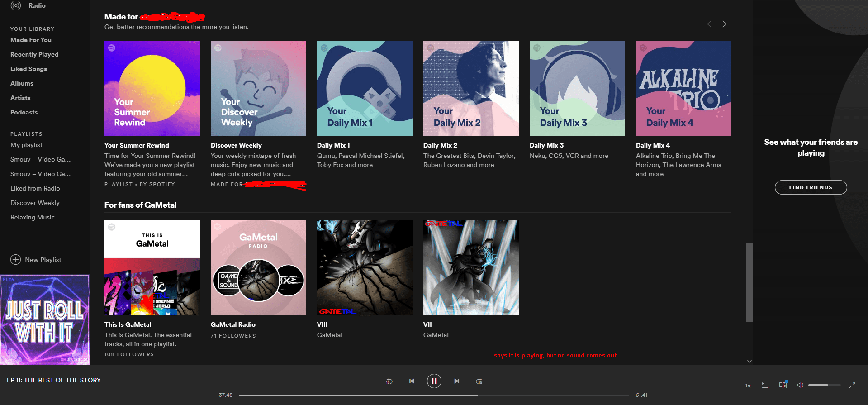Click the EP 11: The Rest of the Story title

pos(54,380)
